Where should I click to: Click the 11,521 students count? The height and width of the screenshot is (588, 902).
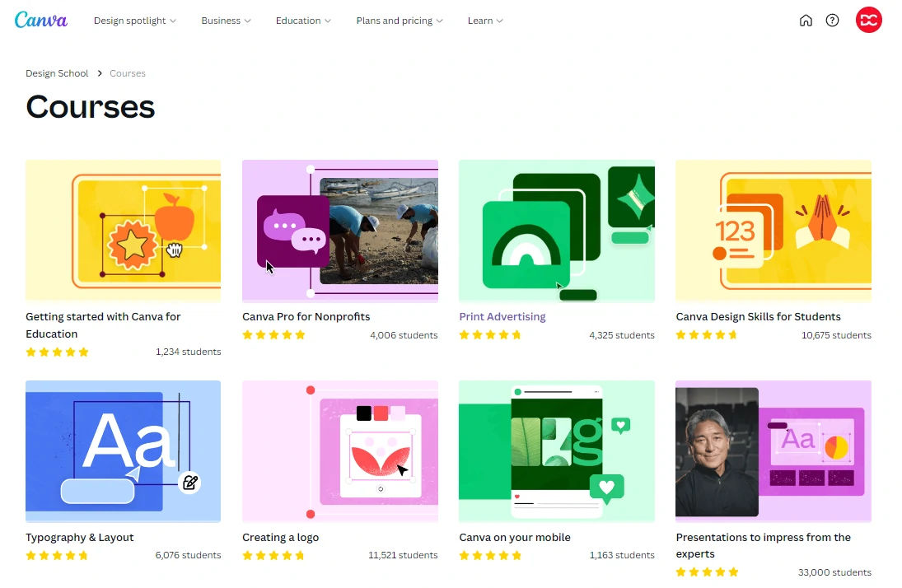coord(403,555)
